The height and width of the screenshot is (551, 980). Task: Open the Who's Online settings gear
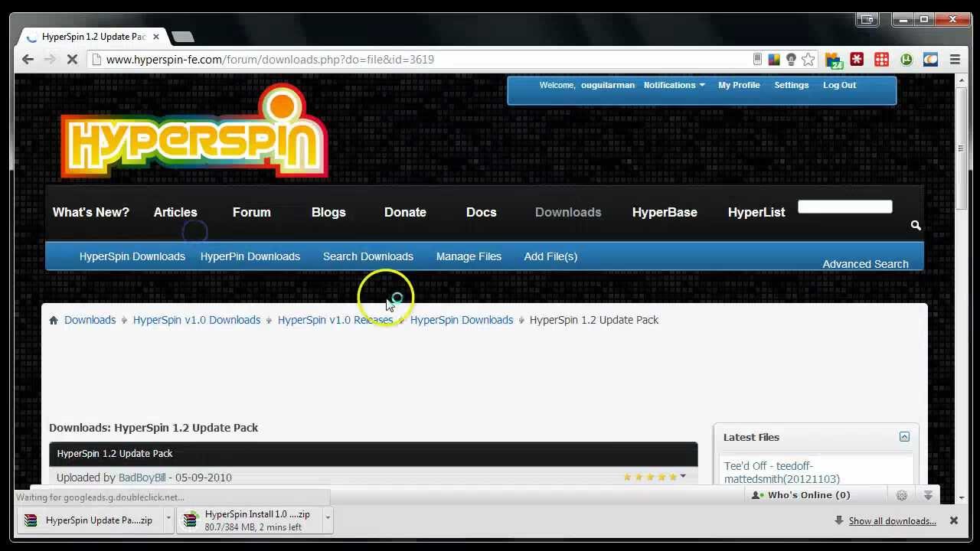(902, 495)
